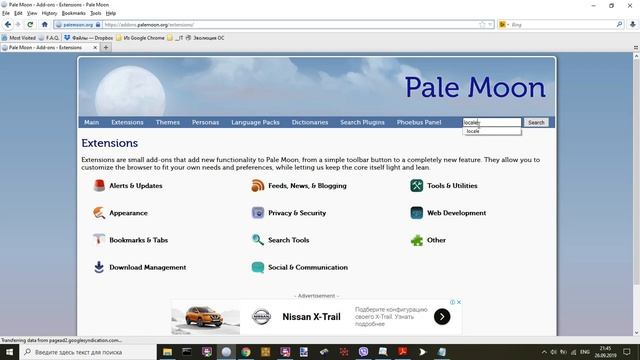Screen dimensions: 640x360
Task: Click the Other puzzle piece icon
Action: [417, 240]
